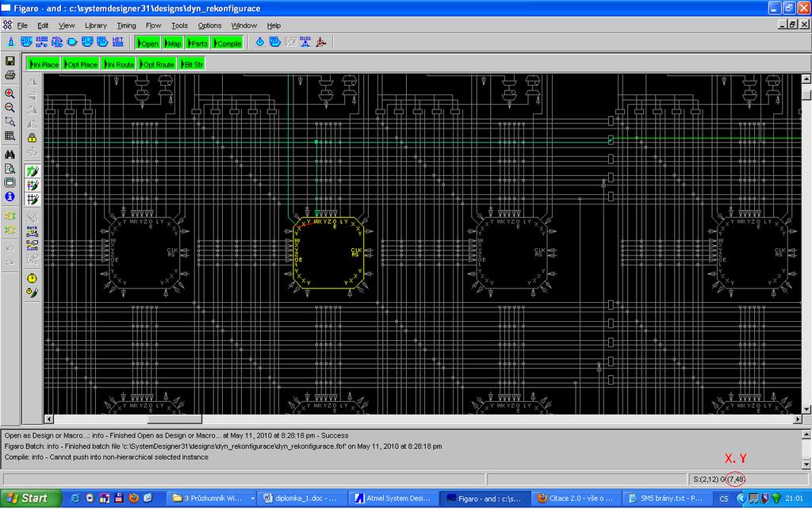Toggle the plain grid pen routing mode

pos(32,199)
